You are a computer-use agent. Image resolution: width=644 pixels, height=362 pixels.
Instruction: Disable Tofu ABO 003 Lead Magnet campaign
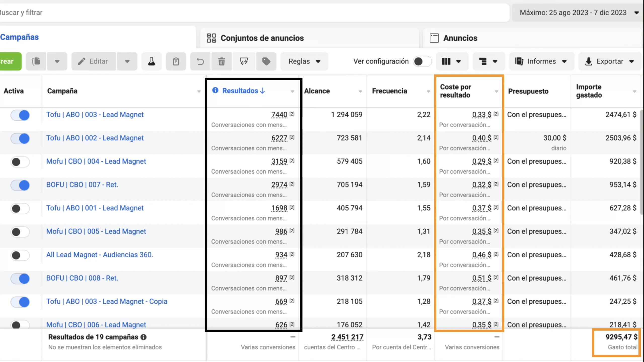click(20, 115)
